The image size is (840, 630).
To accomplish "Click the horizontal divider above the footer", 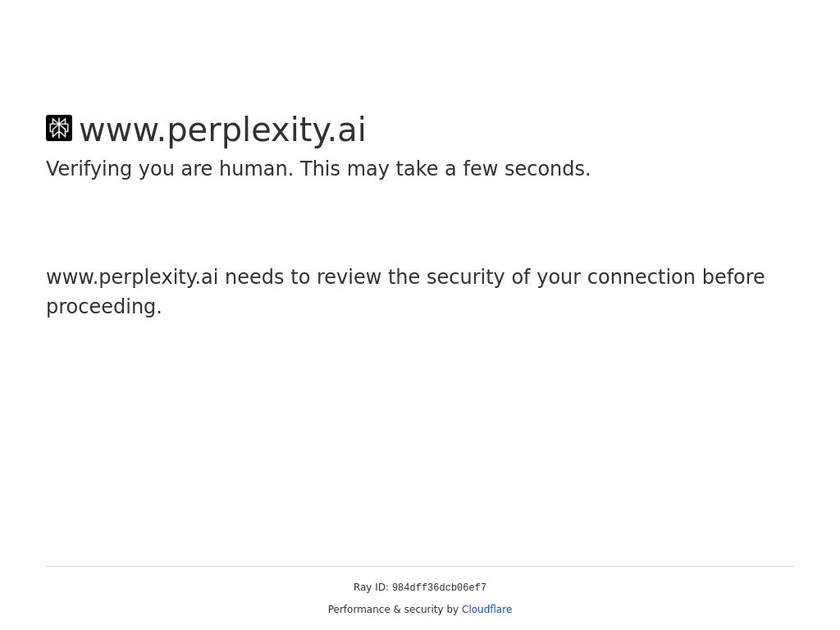I will pyautogui.click(x=420, y=566).
